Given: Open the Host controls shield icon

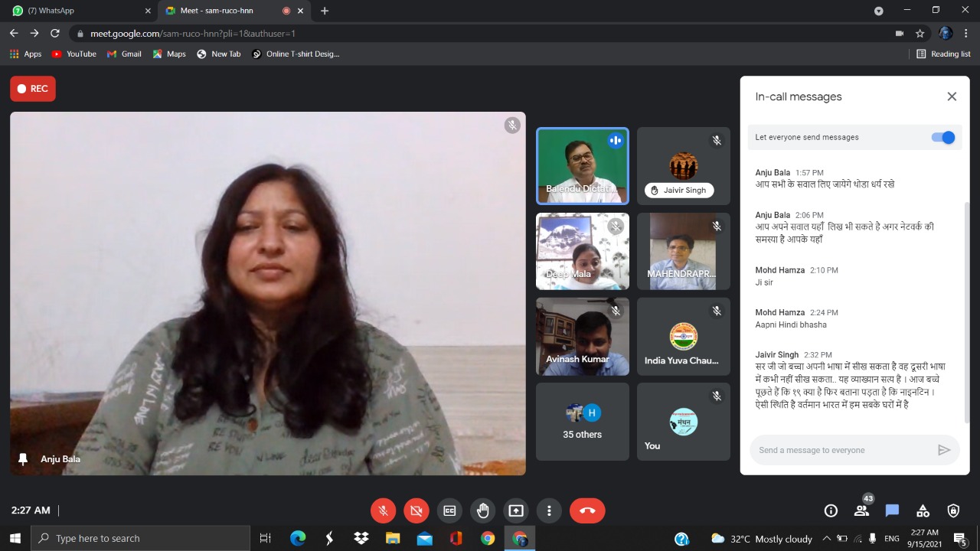Looking at the screenshot, I should (x=953, y=510).
